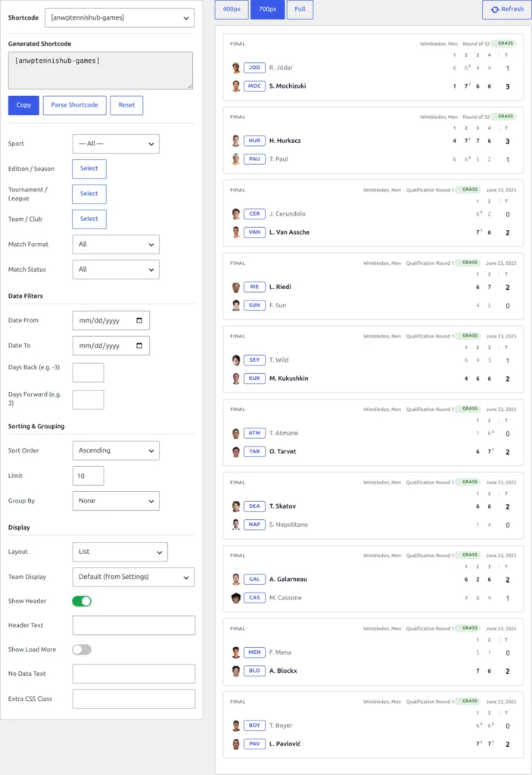The image size is (532, 775).
Task: Enable the Show Load More switch
Action: [82, 649]
